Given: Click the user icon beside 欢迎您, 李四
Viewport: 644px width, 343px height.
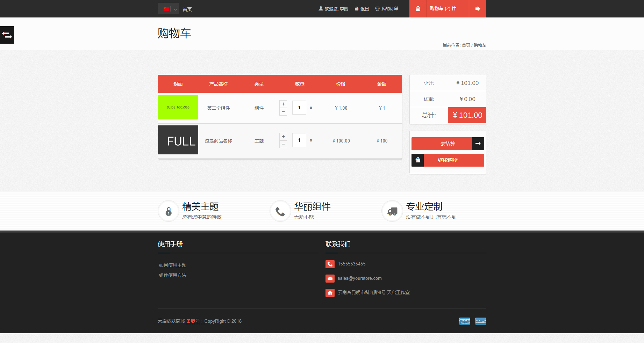Looking at the screenshot, I should point(321,8).
